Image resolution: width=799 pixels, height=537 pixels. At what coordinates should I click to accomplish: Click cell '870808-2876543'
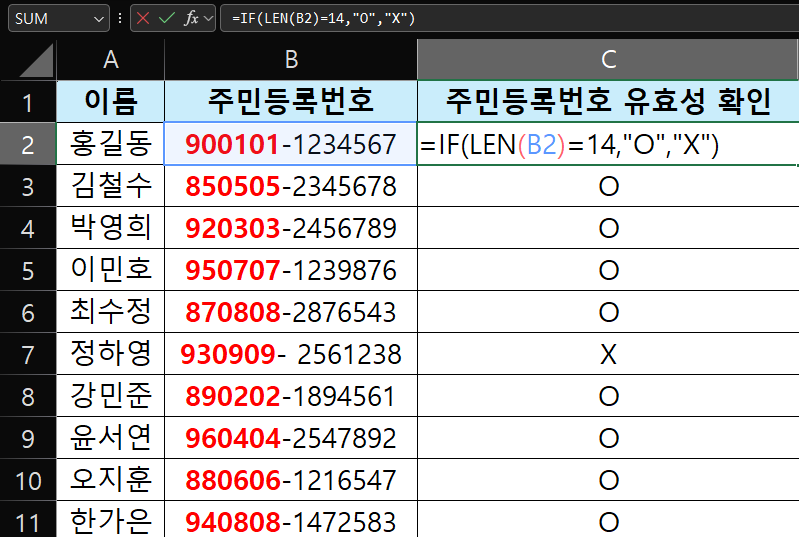point(291,312)
